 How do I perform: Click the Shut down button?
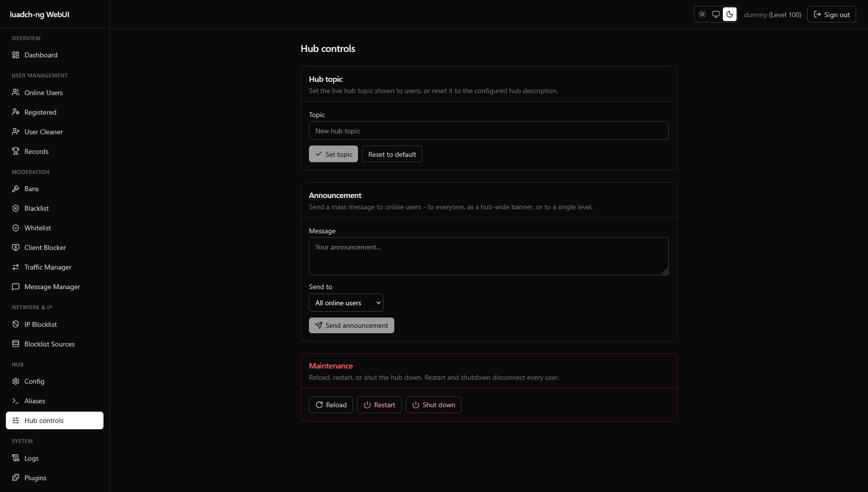tap(434, 405)
